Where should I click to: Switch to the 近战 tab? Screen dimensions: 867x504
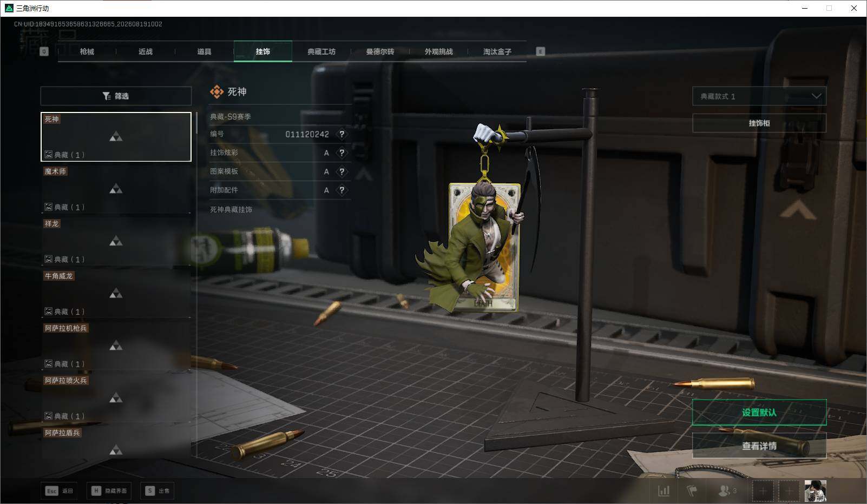pyautogui.click(x=146, y=51)
